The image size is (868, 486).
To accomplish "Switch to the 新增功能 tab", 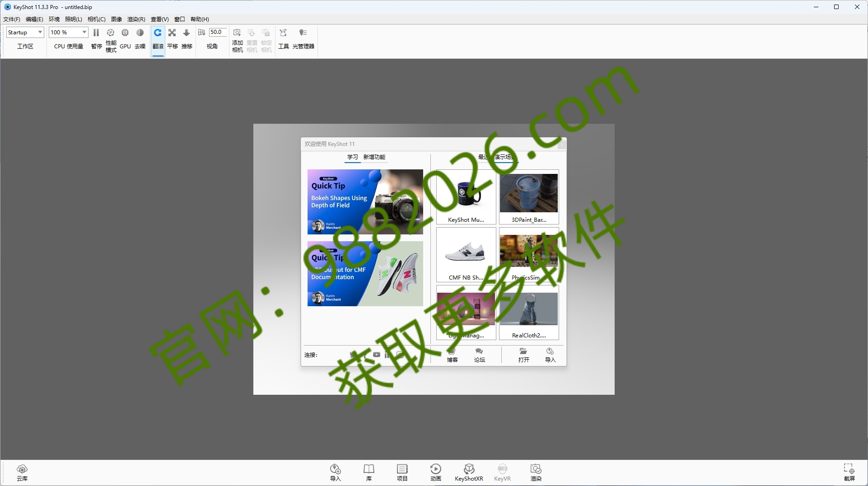I will pyautogui.click(x=374, y=157).
